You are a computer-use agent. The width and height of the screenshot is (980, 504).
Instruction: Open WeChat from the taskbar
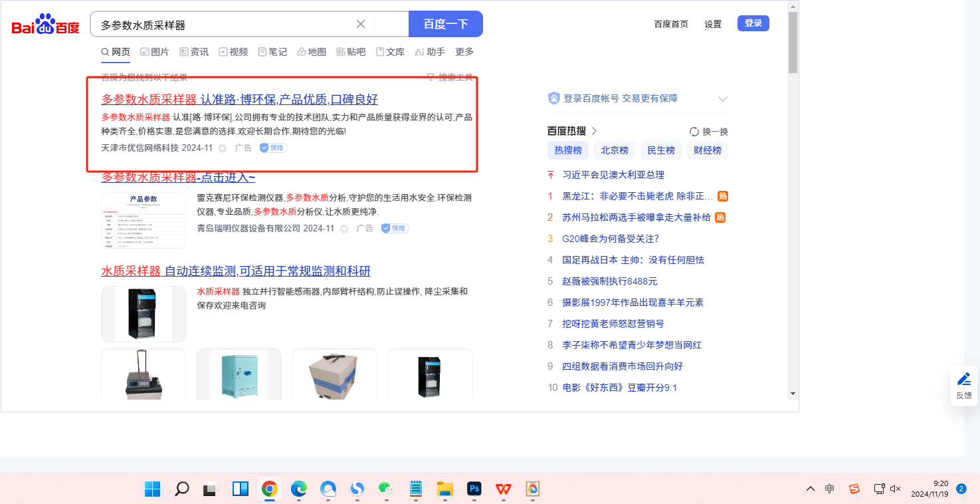386,489
